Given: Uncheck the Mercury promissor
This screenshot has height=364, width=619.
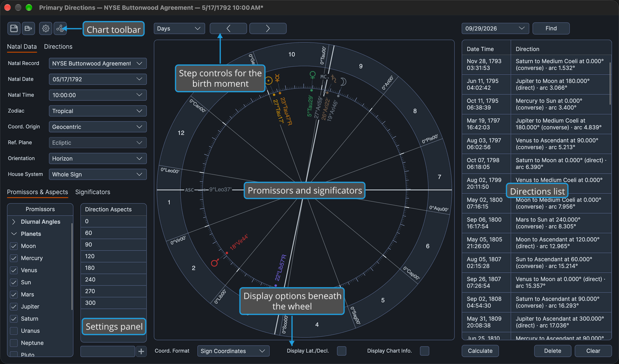Looking at the screenshot, I should click(14, 258).
